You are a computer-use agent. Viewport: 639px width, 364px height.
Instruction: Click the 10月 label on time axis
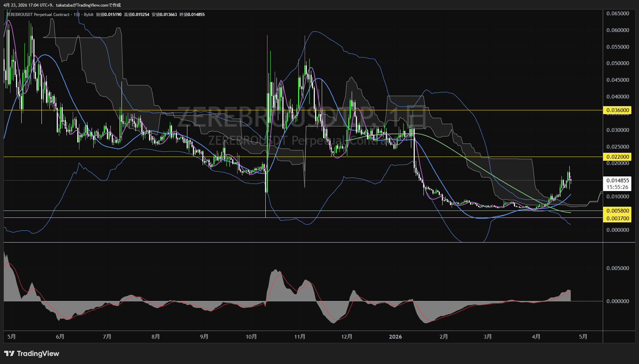(x=251, y=337)
